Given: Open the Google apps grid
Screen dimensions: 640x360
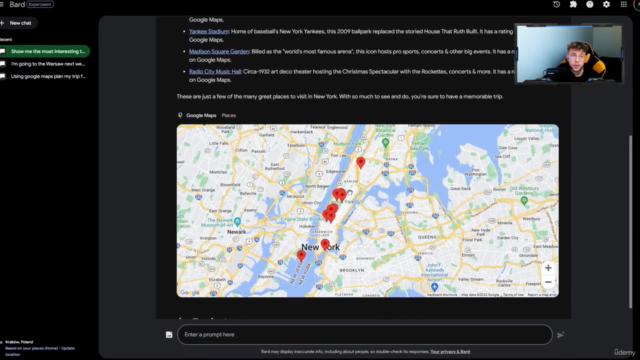Looking at the screenshot, I should (624, 4).
